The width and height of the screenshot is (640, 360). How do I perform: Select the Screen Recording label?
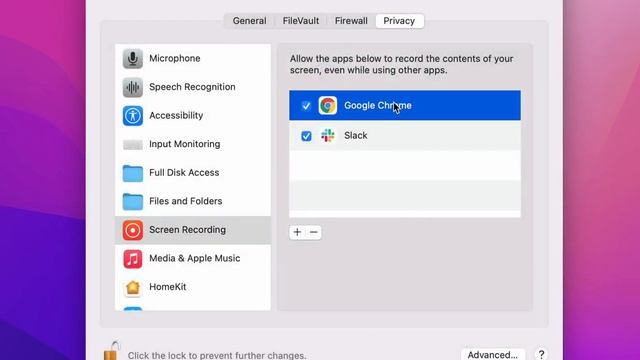pyautogui.click(x=187, y=230)
